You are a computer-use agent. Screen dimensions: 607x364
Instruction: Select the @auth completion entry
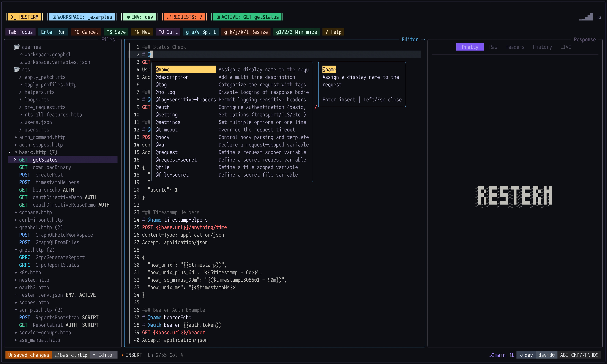pyautogui.click(x=232, y=107)
